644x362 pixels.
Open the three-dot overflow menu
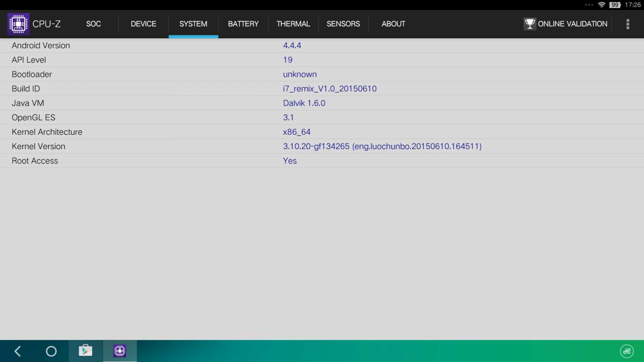click(x=627, y=24)
